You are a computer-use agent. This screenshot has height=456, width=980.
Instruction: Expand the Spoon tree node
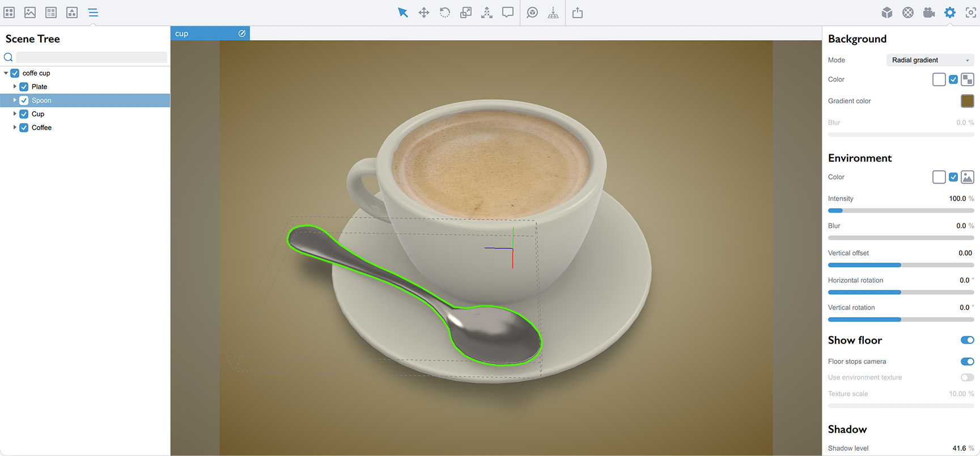coord(15,100)
